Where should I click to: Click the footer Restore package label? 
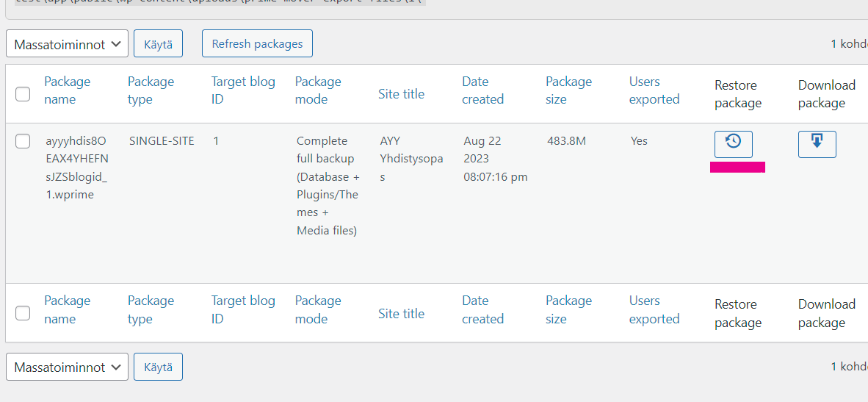click(x=738, y=313)
